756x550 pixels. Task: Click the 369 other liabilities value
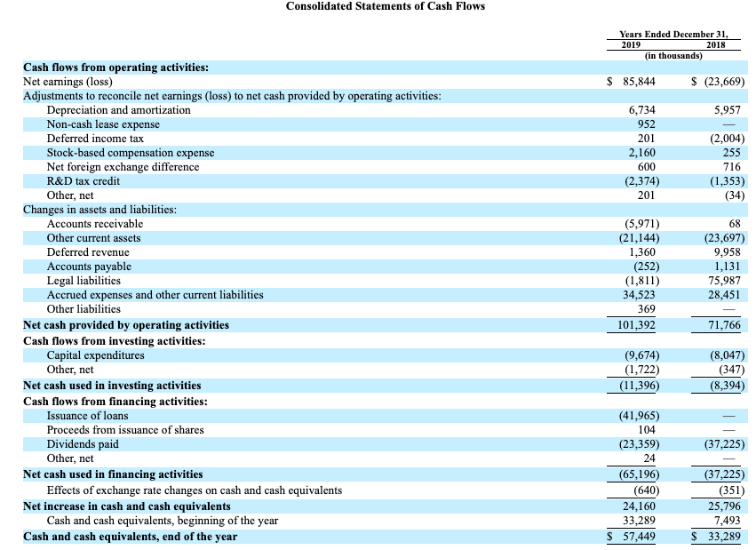647,309
